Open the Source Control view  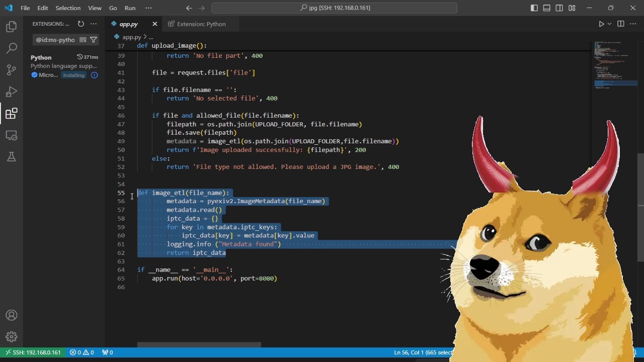[x=11, y=70]
